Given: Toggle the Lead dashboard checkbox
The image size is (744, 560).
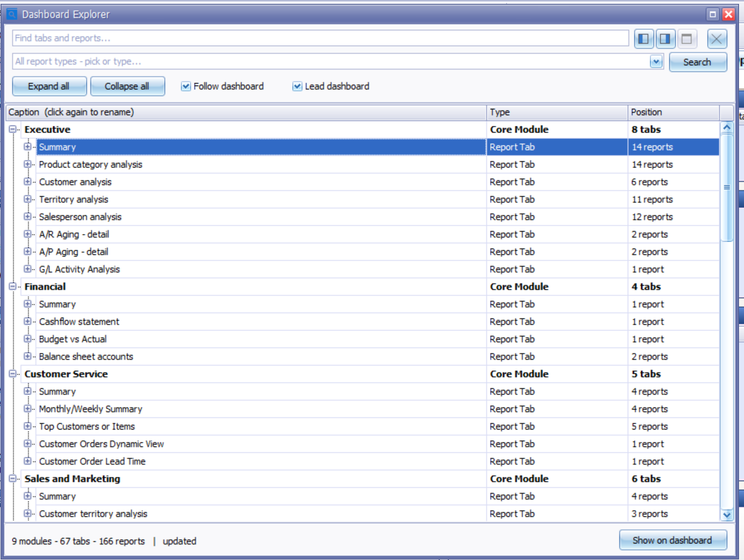Looking at the screenshot, I should [x=297, y=86].
